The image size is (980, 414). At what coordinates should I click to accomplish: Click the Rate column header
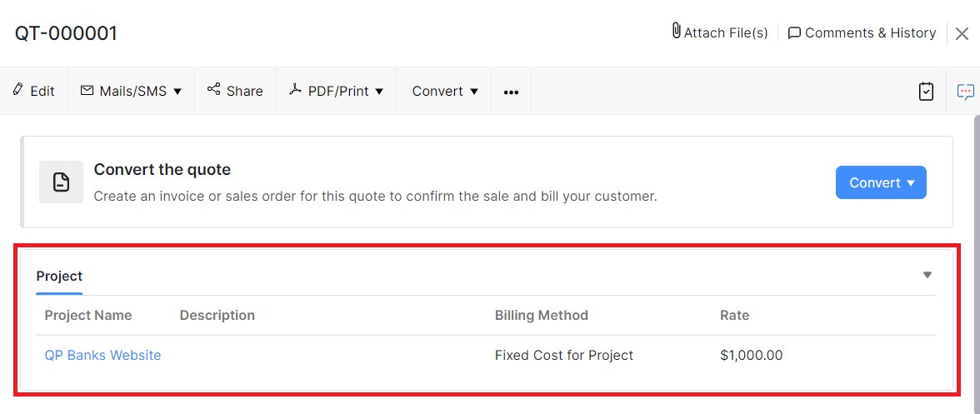coord(734,315)
